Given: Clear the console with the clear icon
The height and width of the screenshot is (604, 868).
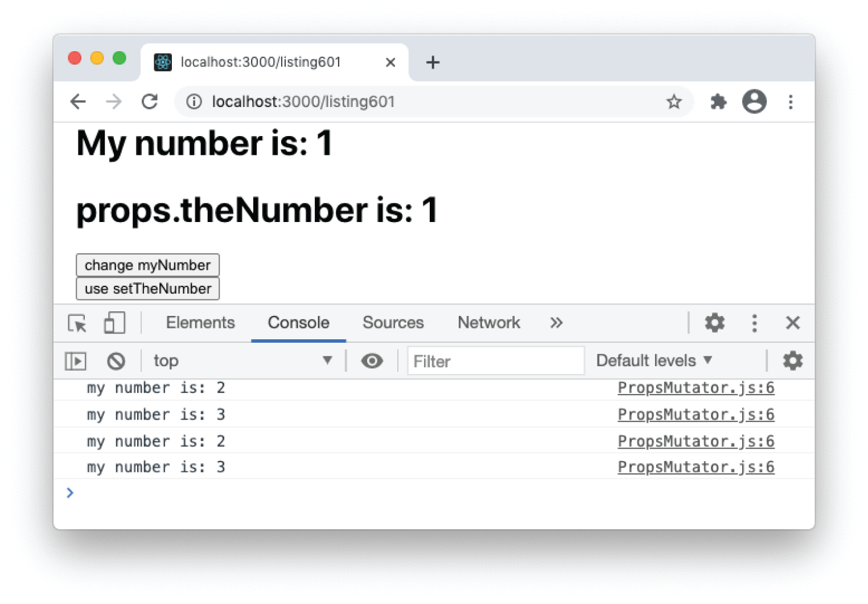Looking at the screenshot, I should 116,360.
